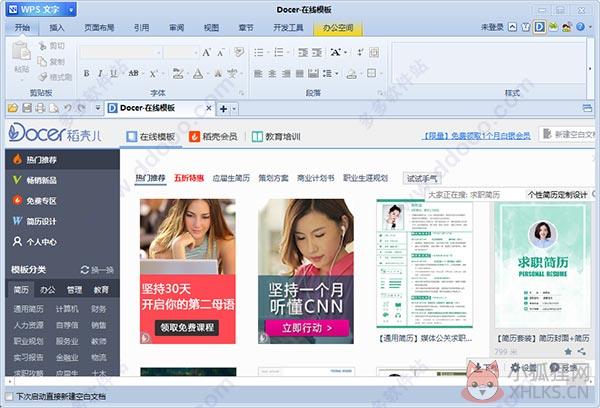Click the skin shirt icon in title area

coord(526,27)
